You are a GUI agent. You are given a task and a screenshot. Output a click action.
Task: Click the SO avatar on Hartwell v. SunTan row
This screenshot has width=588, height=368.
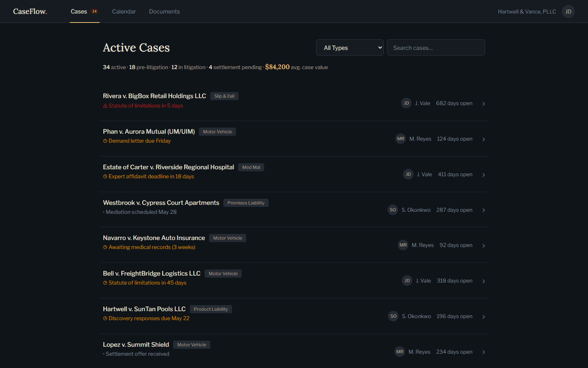pyautogui.click(x=393, y=316)
